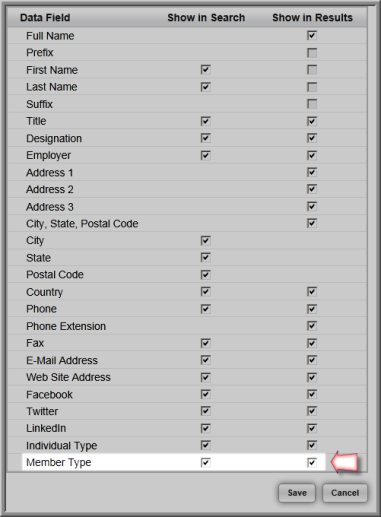Uncheck LinkedIn Show in Search checkbox
Screen dimensions: 381x517
click(x=205, y=428)
